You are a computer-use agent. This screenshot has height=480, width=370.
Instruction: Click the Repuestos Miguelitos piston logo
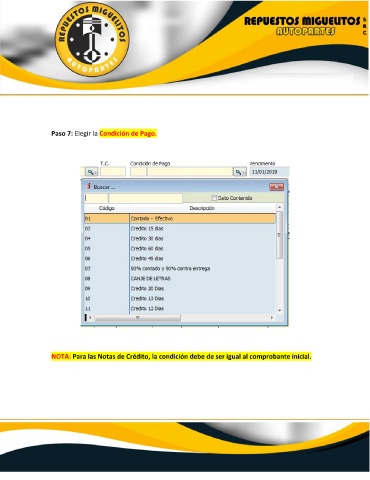coord(92,39)
